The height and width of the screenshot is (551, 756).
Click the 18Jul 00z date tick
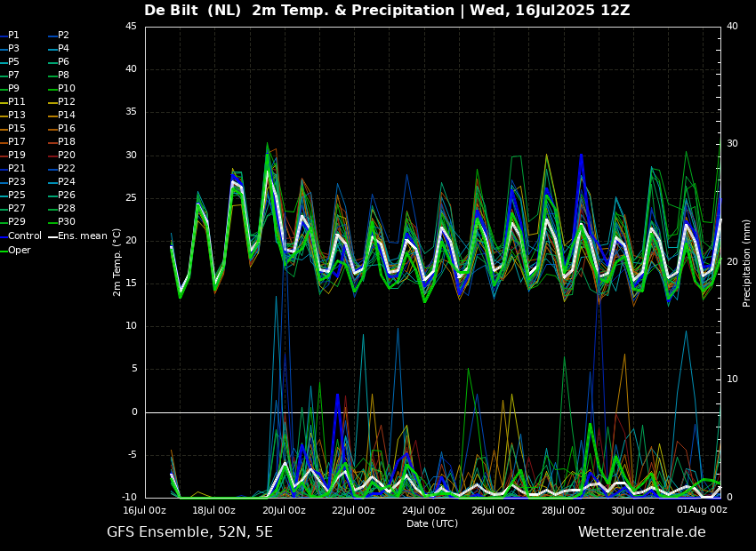[213, 510]
